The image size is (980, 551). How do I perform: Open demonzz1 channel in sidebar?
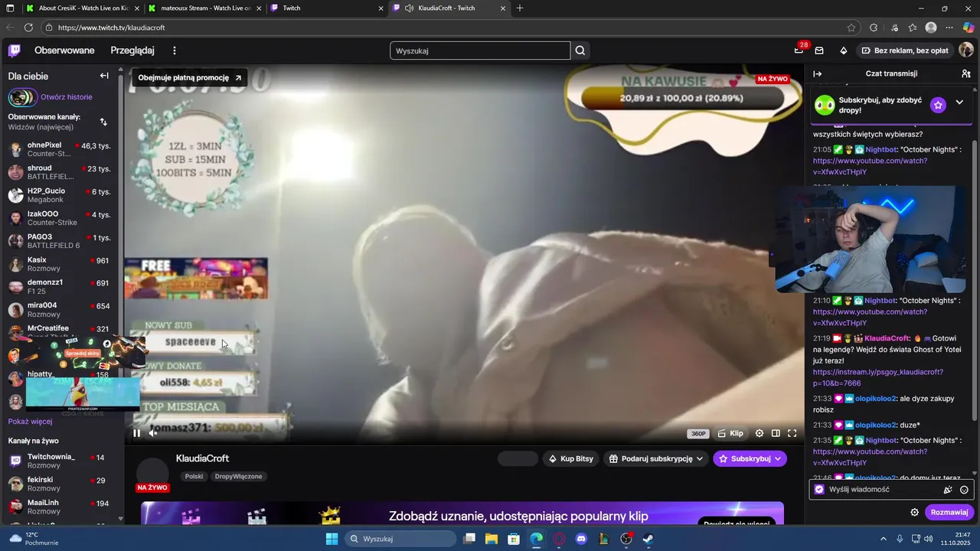click(x=60, y=287)
